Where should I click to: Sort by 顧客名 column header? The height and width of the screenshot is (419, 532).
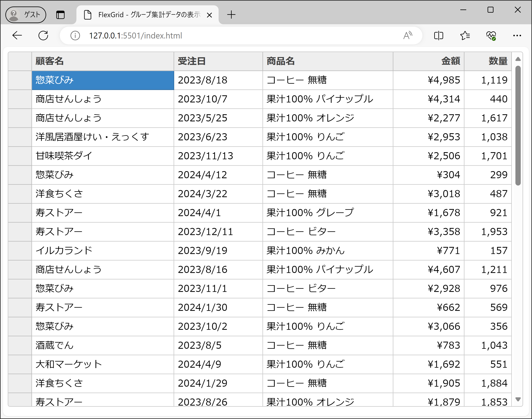tap(103, 61)
